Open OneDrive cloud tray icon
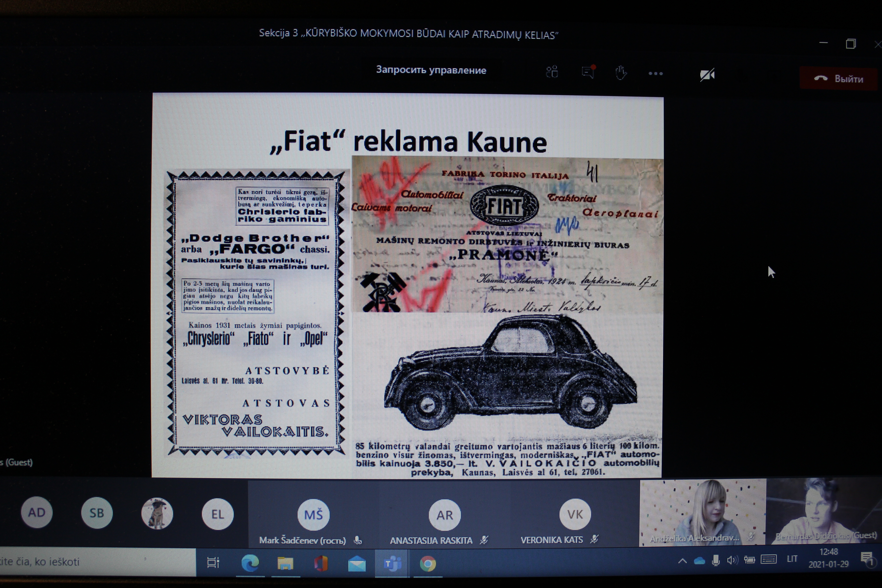The width and height of the screenshot is (882, 588). tap(699, 561)
